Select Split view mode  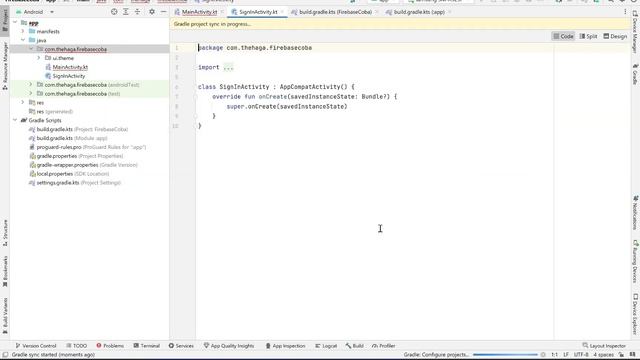pyautogui.click(x=588, y=36)
